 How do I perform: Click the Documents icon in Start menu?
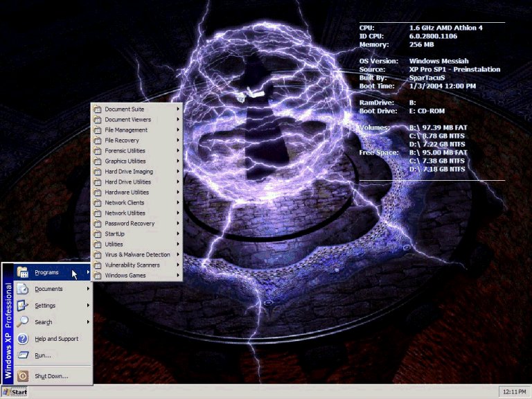tap(22, 289)
